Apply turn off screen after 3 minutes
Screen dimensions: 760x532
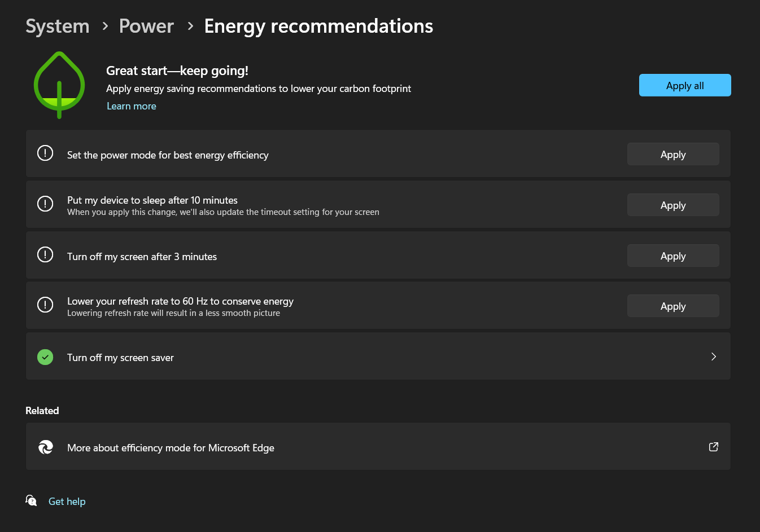[x=673, y=255]
